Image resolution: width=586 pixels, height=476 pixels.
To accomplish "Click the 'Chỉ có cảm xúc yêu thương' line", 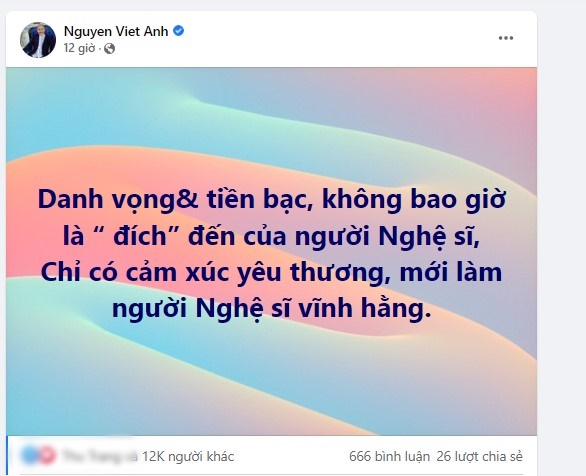I will (271, 273).
